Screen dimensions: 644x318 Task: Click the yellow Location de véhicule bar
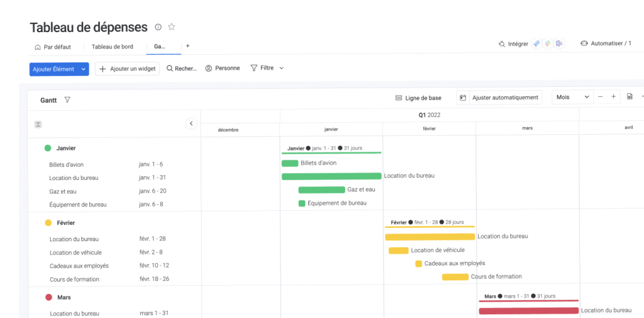pos(398,251)
